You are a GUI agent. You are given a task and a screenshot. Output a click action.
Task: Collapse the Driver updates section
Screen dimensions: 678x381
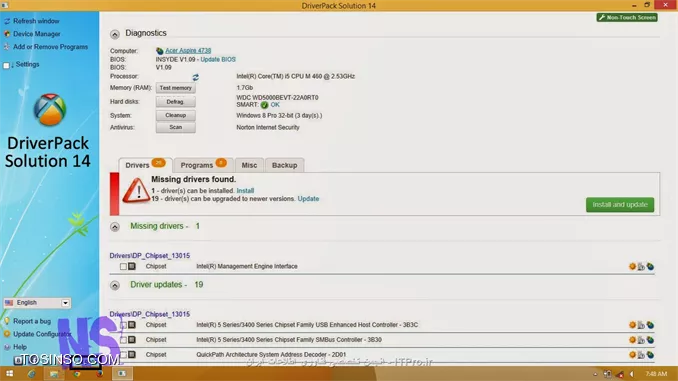pyautogui.click(x=115, y=285)
